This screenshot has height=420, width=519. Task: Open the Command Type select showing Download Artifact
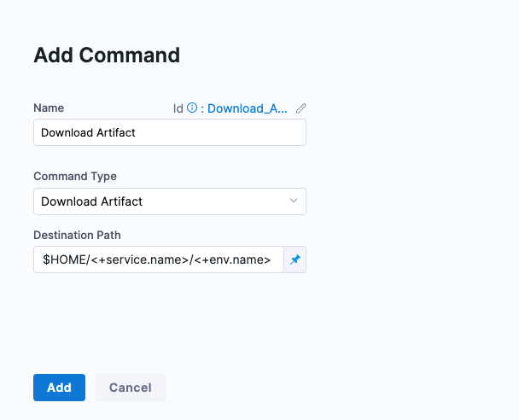click(x=162, y=201)
